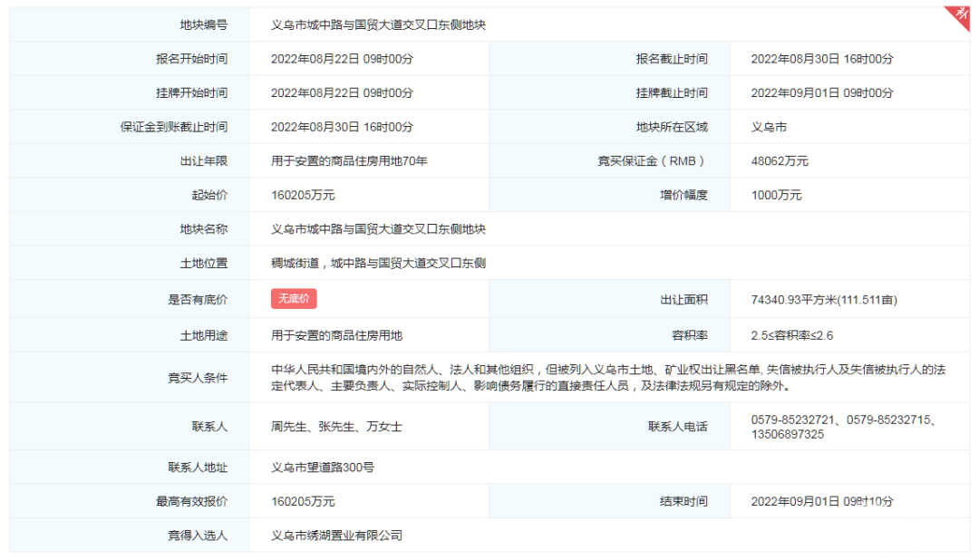This screenshot has height=560, width=979.
Task: Click 义乌市 in the 地块所在区域 row
Action: point(769,128)
